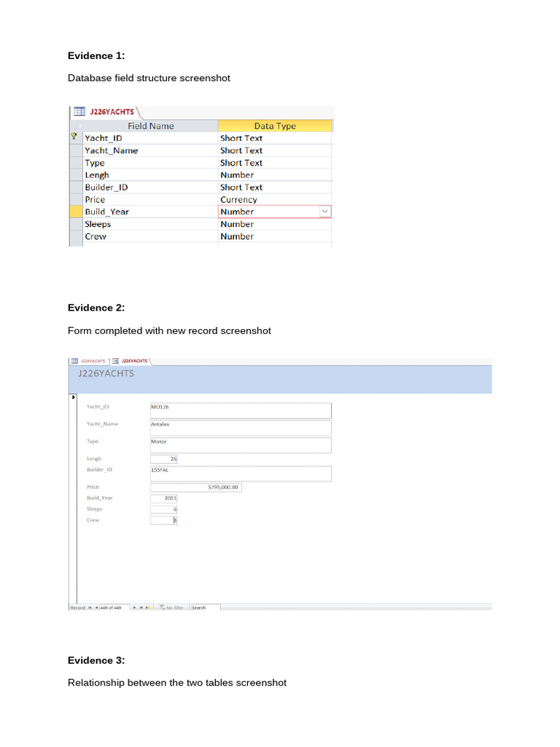Screen dimensions: 560x747
Task: Click the Data Type column header
Action: [275, 125]
